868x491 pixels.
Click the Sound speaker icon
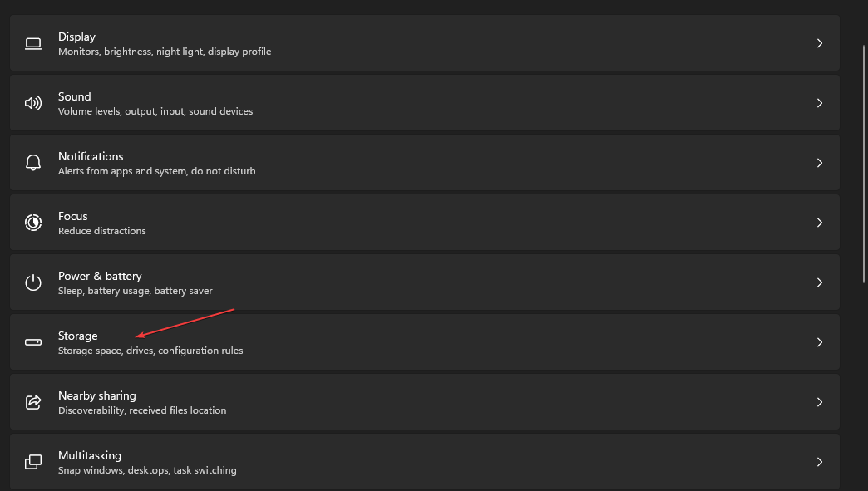(33, 102)
